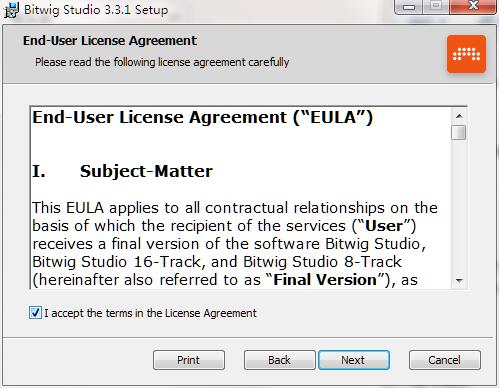Click the license text scrollbar thumb

click(459, 132)
